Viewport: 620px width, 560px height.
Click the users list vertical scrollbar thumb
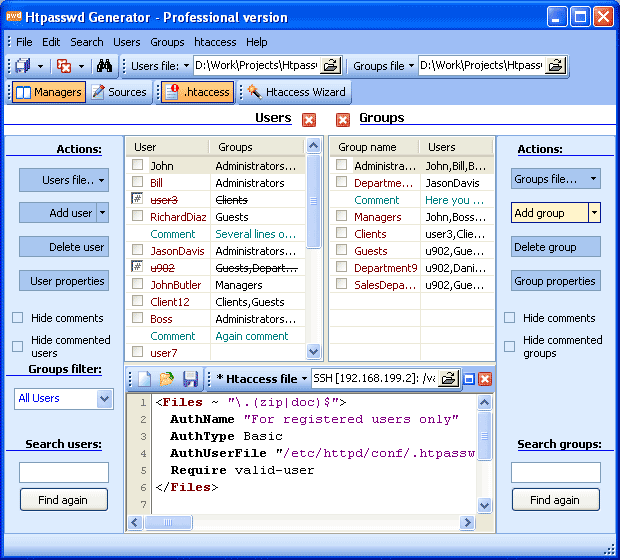click(x=314, y=201)
